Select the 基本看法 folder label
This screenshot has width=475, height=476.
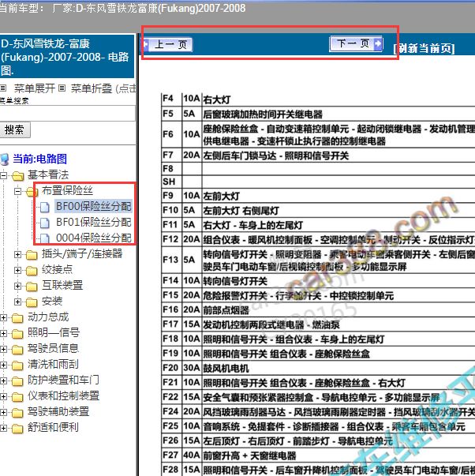point(48,174)
